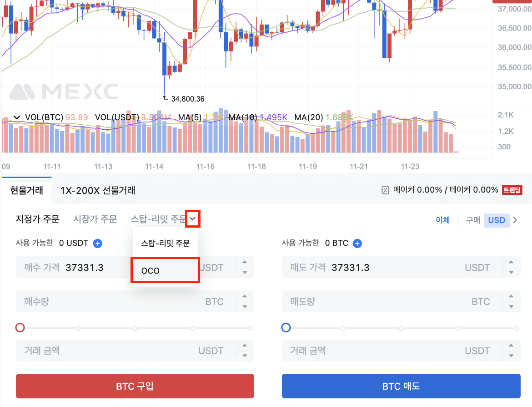Click the 매도량 BTC input field
The image size is (532, 407).
(x=391, y=301)
